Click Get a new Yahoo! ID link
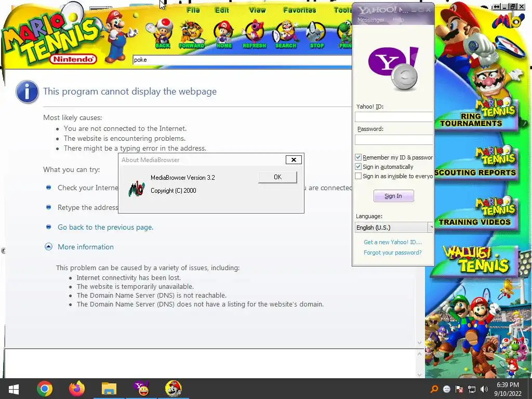532x399 pixels. tap(393, 242)
